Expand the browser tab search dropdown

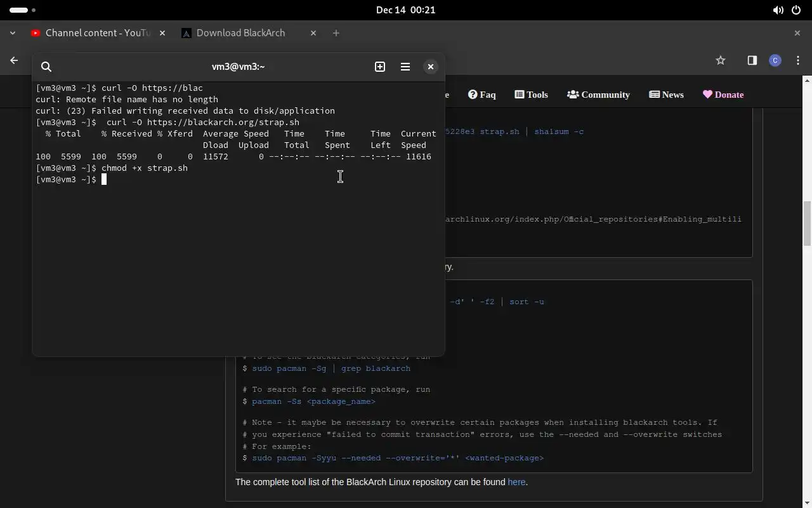click(x=13, y=33)
